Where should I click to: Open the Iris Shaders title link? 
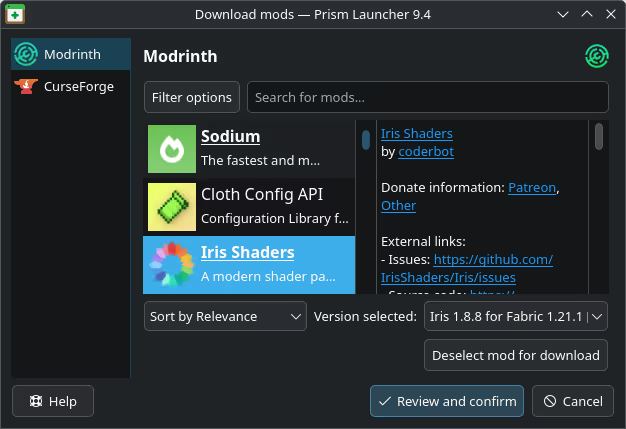[x=416, y=133]
